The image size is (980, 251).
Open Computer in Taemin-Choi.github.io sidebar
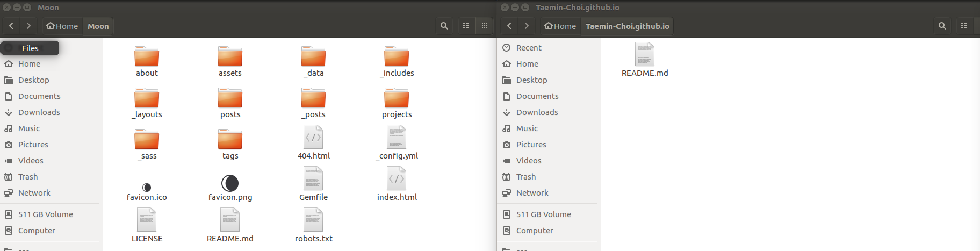547,231
